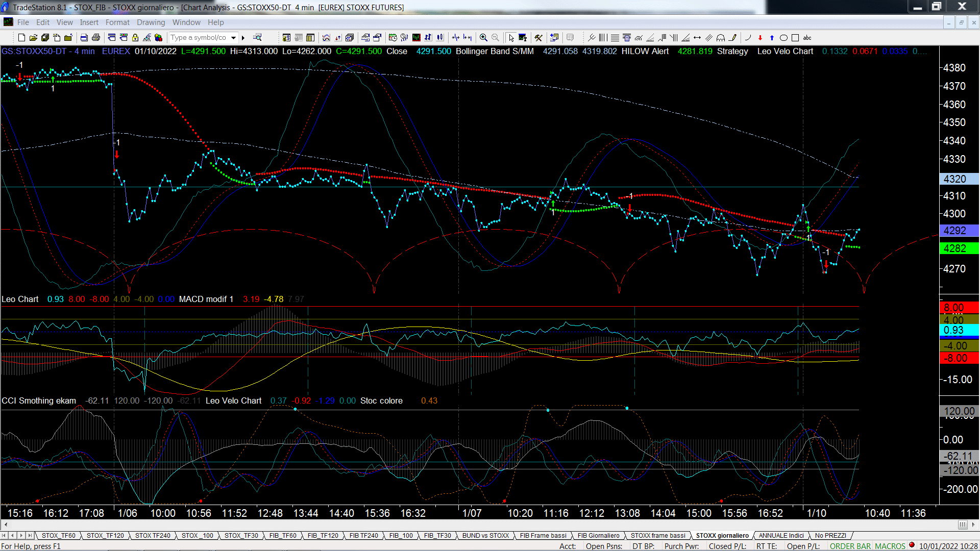Viewport: 980px width, 551px height.
Task: Click the first-tab navigation arrow
Action: pos(4,536)
